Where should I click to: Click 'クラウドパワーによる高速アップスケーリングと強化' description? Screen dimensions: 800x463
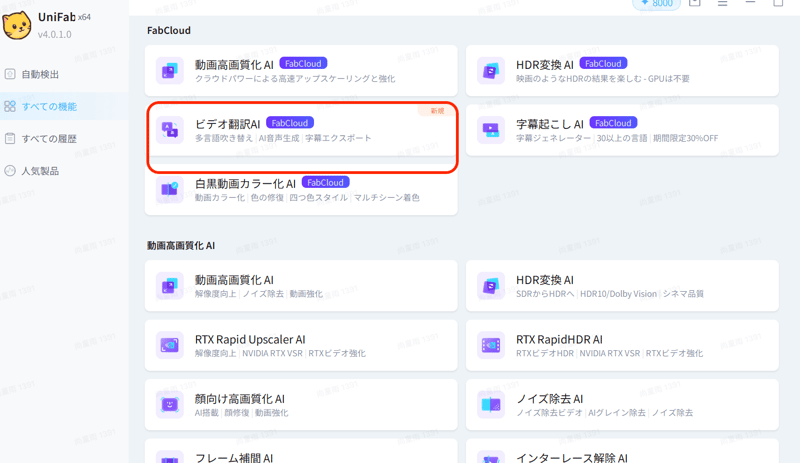295,79
